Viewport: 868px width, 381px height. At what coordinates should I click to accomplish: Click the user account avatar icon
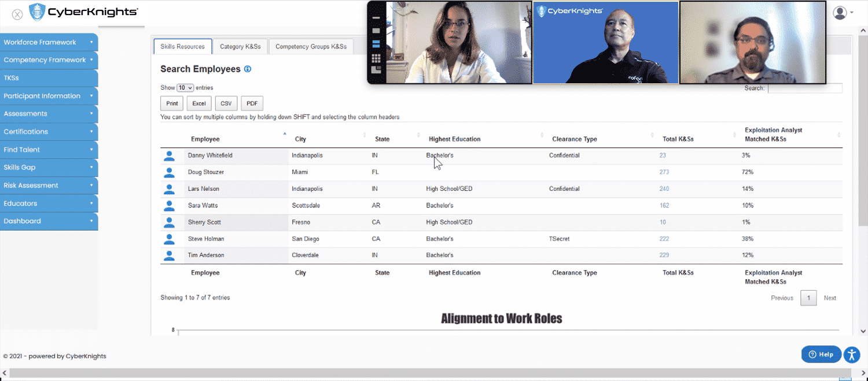[x=840, y=13]
